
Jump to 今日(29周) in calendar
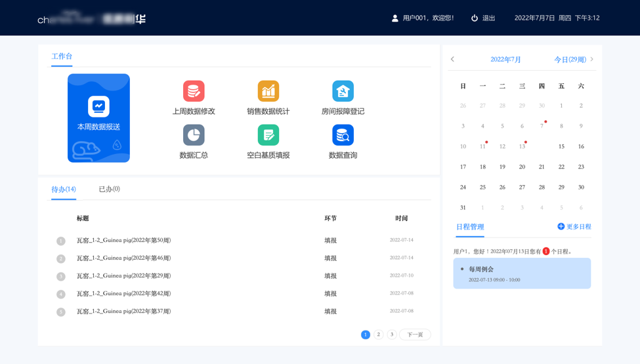[x=569, y=60]
